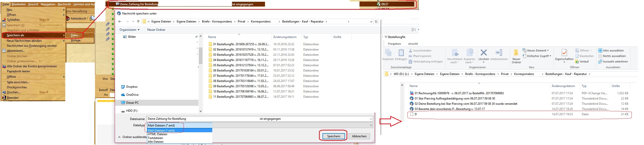Screen dimensions: 644x145
Task: Click Pfad kopieren in ribbon
Action: tap(420, 56)
